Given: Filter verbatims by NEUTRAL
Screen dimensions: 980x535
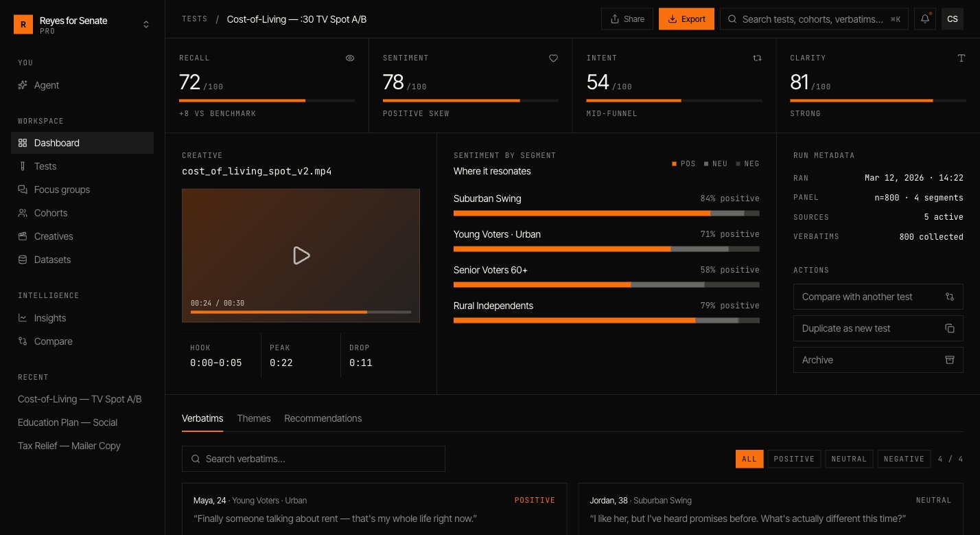Looking at the screenshot, I should [849, 459].
